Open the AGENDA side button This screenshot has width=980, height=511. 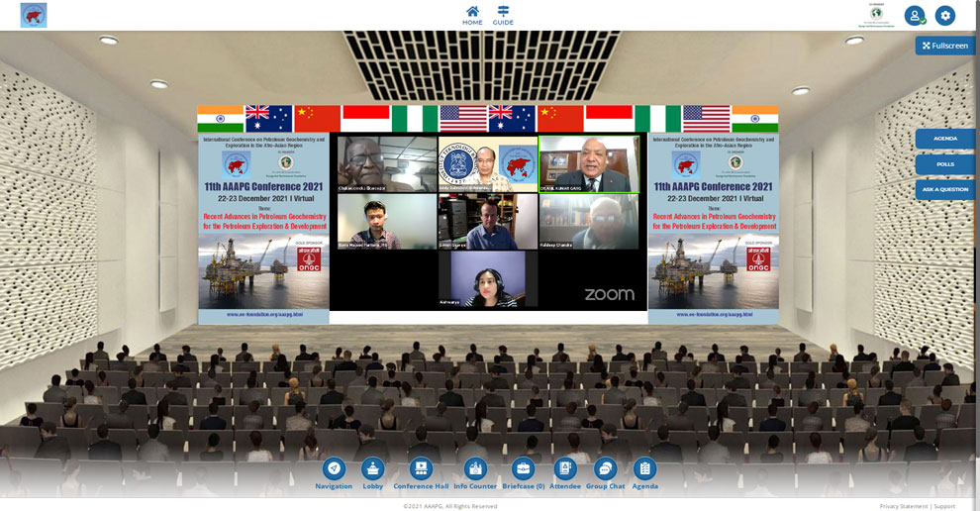(x=945, y=139)
